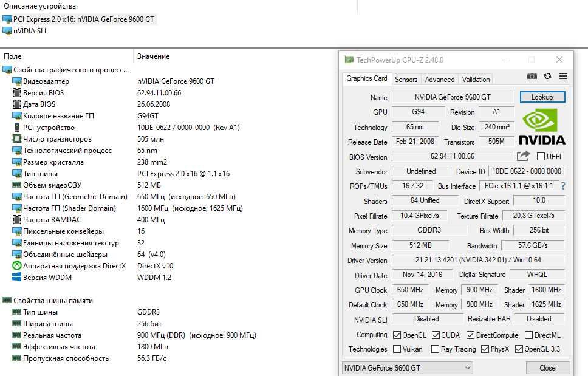
Task: Click value G94GT in list
Action: (148, 116)
